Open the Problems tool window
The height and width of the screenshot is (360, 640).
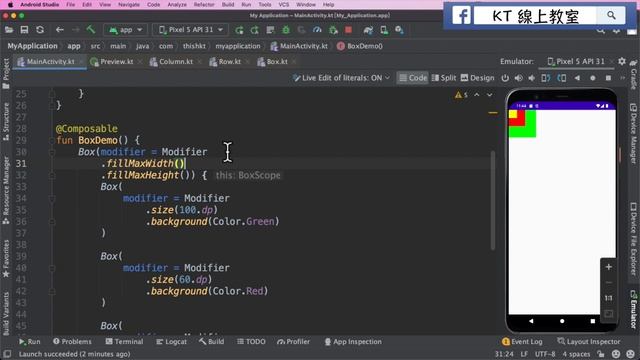tap(72, 342)
